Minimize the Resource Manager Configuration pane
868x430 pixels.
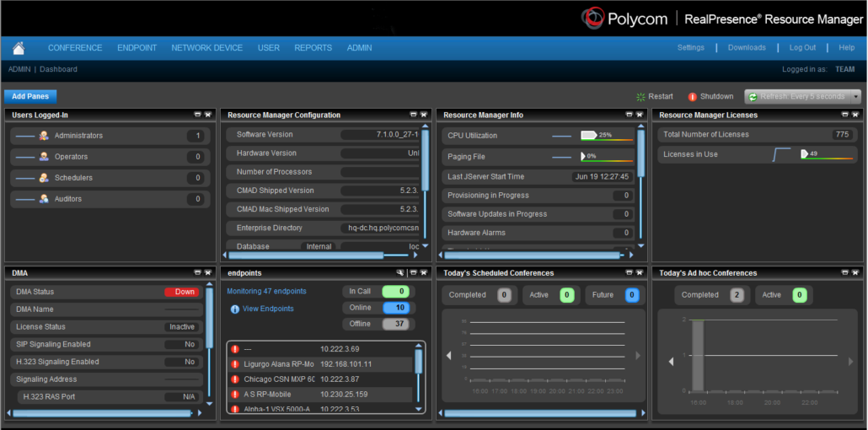pos(413,115)
